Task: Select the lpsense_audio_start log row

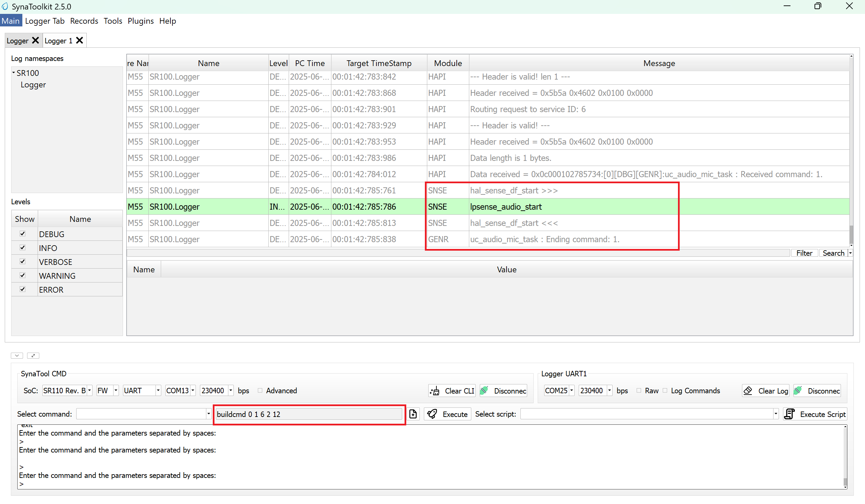Action: [488, 207]
